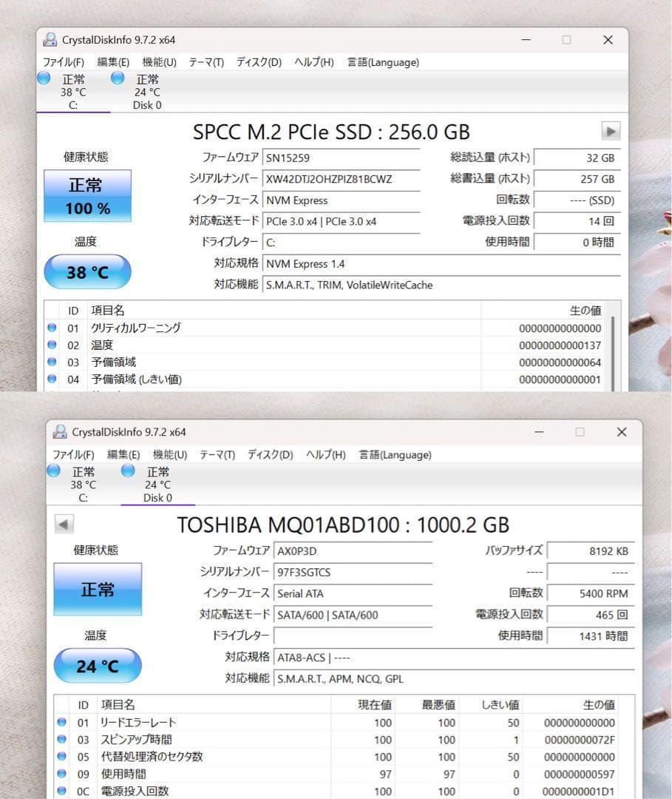Image resolution: width=672 pixels, height=799 pixels.
Task: Click the back arrow beside TOSHIBA MQ01ABD100 title
Action: [64, 524]
